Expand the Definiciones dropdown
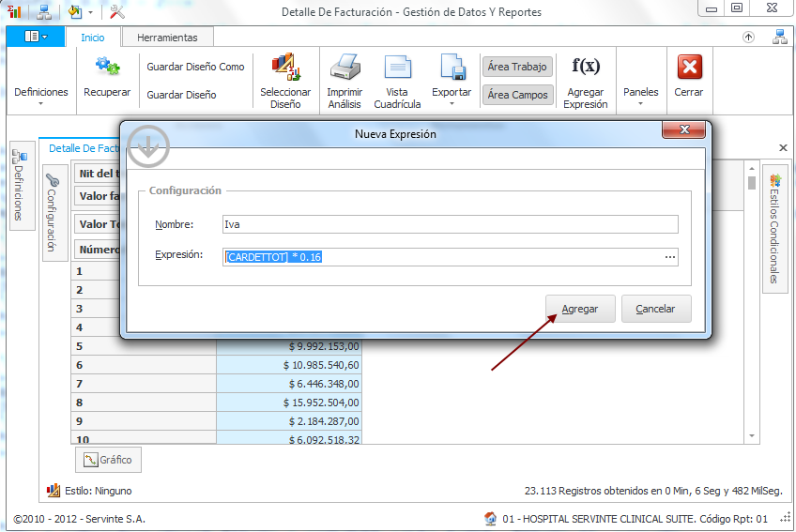The width and height of the screenshot is (796, 532). tap(40, 98)
